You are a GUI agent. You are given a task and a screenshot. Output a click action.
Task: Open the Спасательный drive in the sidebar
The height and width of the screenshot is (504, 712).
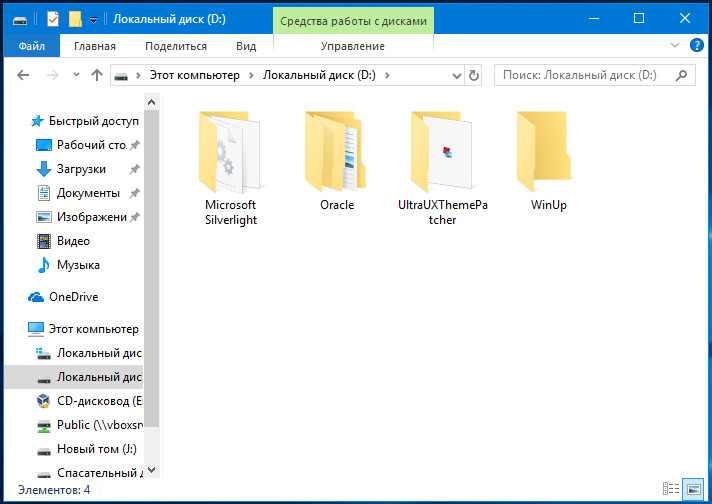coord(89,473)
